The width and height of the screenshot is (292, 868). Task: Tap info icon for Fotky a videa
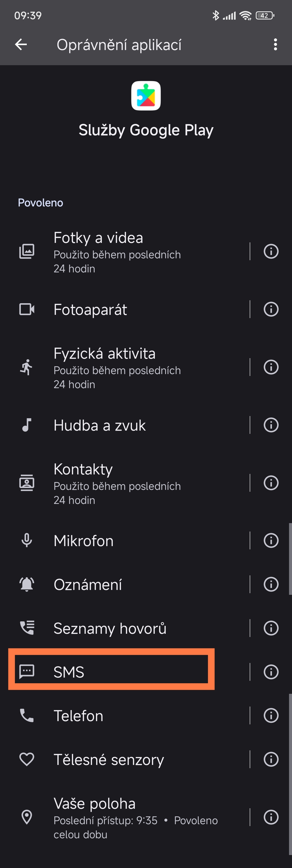point(271,251)
